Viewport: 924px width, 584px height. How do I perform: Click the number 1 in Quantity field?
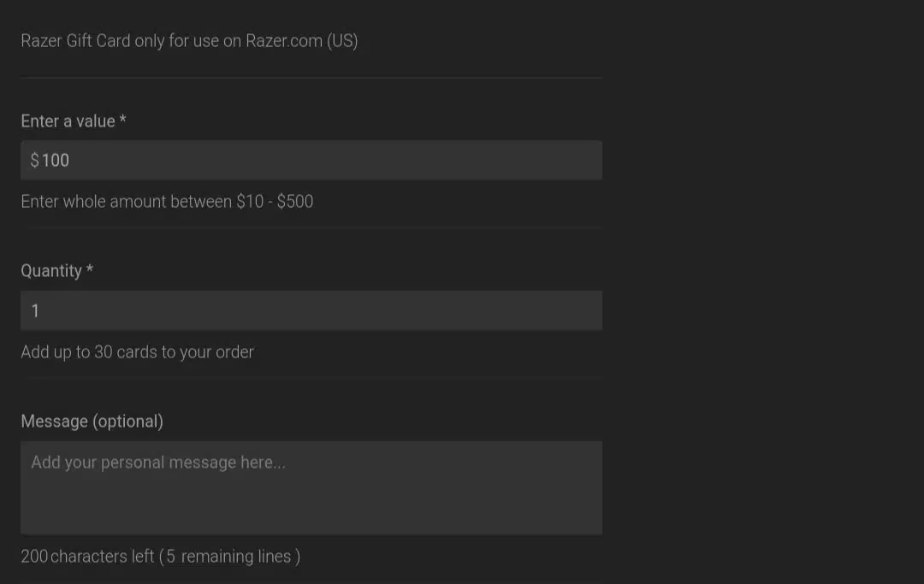35,311
